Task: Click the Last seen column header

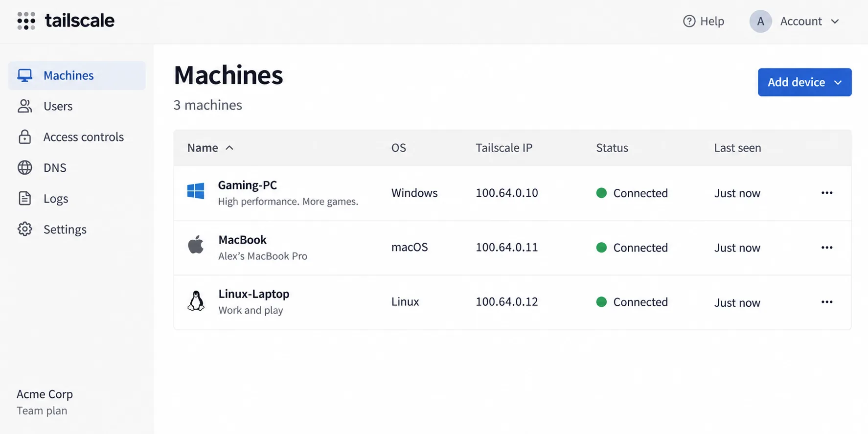Action: [x=737, y=148]
